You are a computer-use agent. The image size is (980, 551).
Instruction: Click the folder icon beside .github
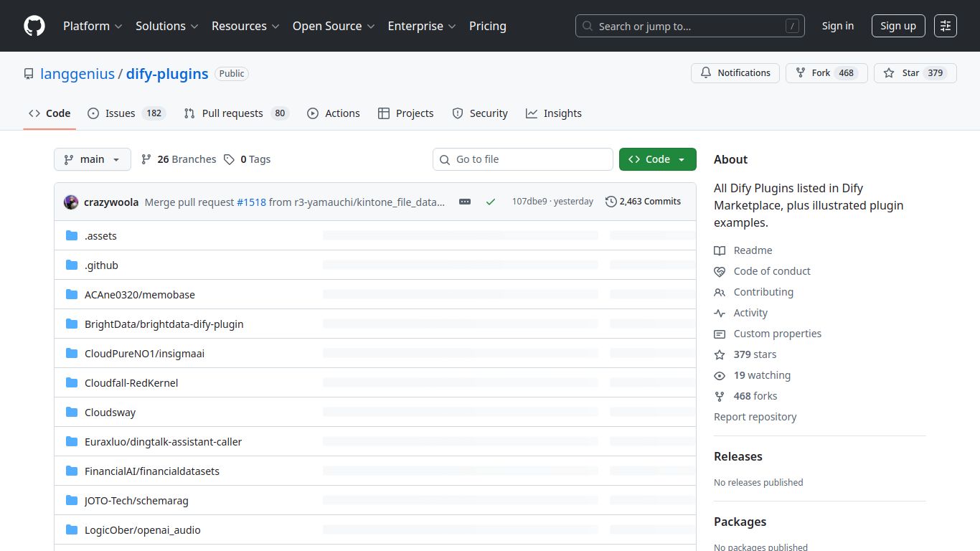point(72,265)
